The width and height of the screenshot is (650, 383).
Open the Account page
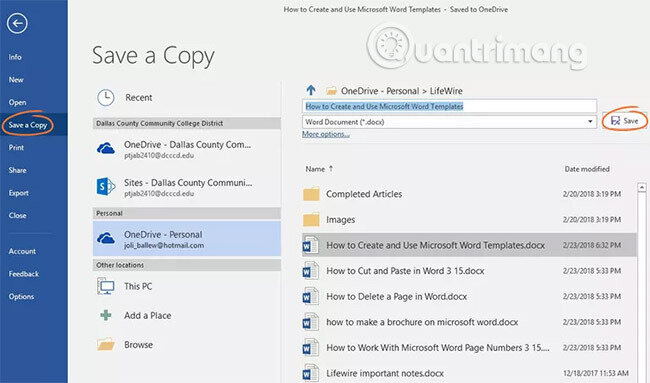click(22, 251)
